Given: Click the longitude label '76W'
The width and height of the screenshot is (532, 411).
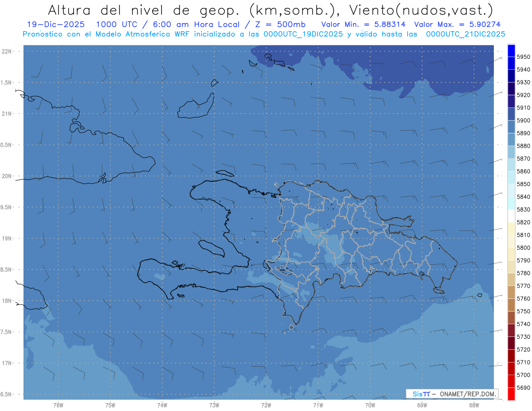Looking at the screenshot, I should tap(58, 405).
